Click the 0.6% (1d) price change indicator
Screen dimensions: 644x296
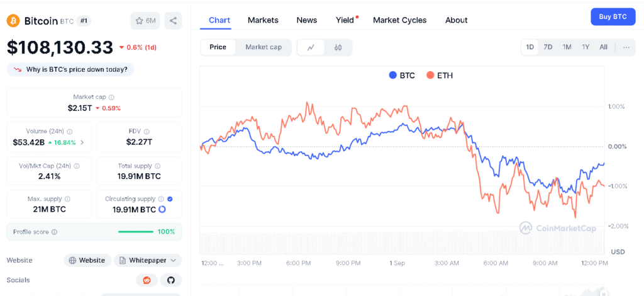click(x=138, y=47)
